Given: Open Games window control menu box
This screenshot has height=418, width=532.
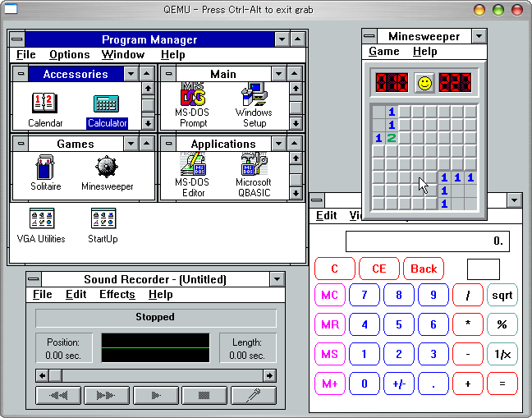Looking at the screenshot, I should coord(21,144).
